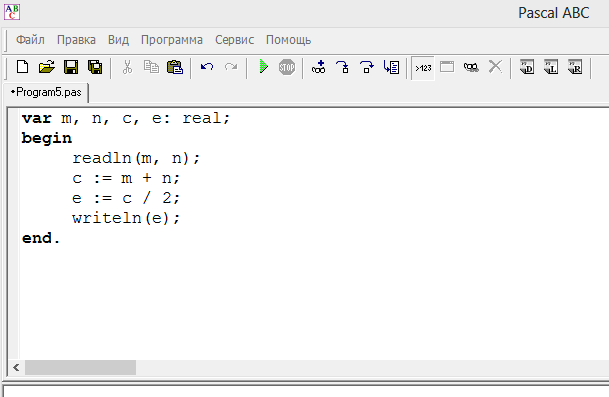This screenshot has height=397, width=609.
Task: Select the Program5.pas tab
Action: tap(46, 92)
